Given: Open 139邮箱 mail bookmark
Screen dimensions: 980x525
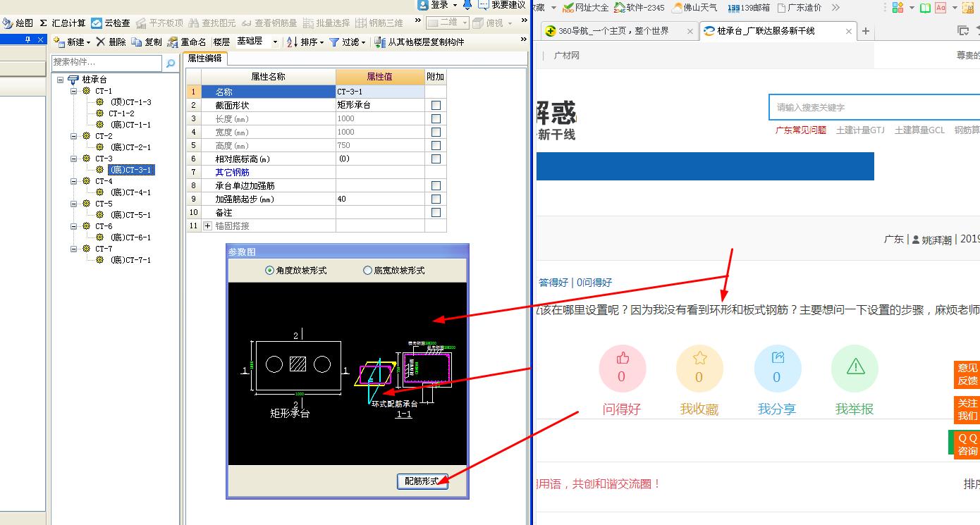Looking at the screenshot, I should point(748,8).
